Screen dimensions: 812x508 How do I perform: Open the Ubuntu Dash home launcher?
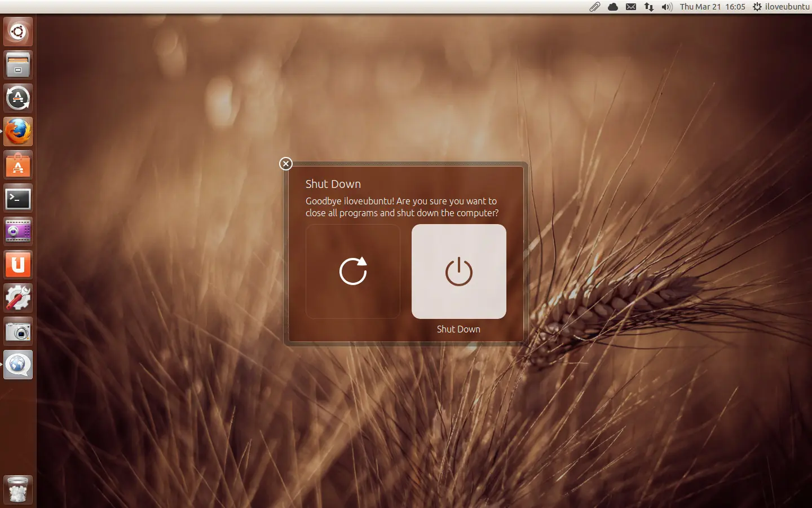click(18, 32)
